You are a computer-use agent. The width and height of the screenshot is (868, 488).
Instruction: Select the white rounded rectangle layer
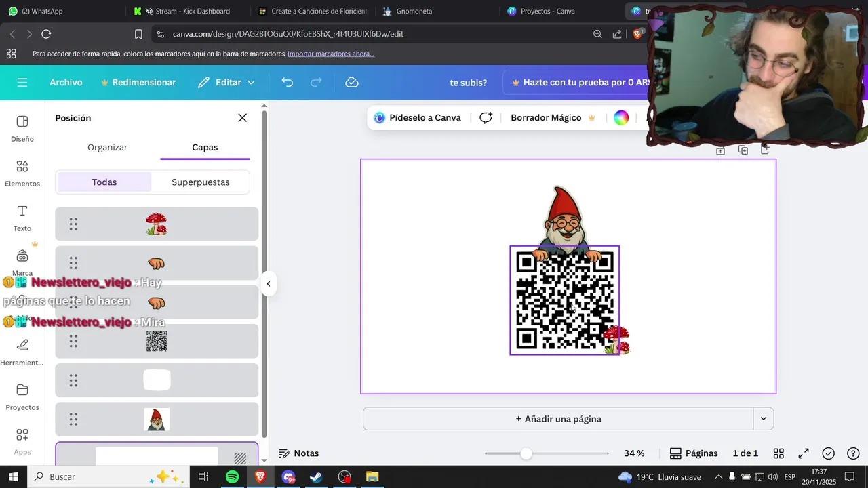157,380
